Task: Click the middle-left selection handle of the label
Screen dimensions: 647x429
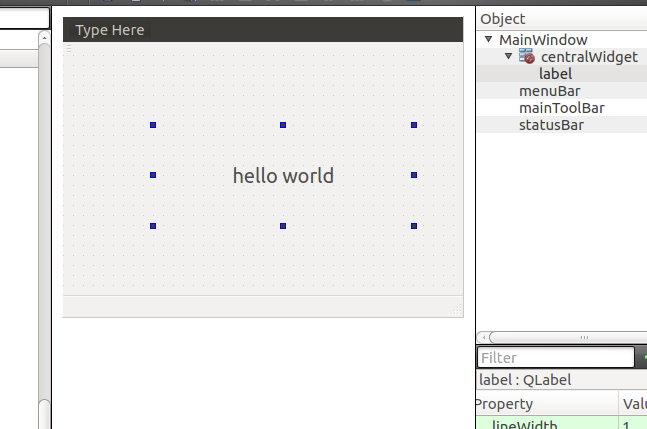Action: pyautogui.click(x=153, y=175)
